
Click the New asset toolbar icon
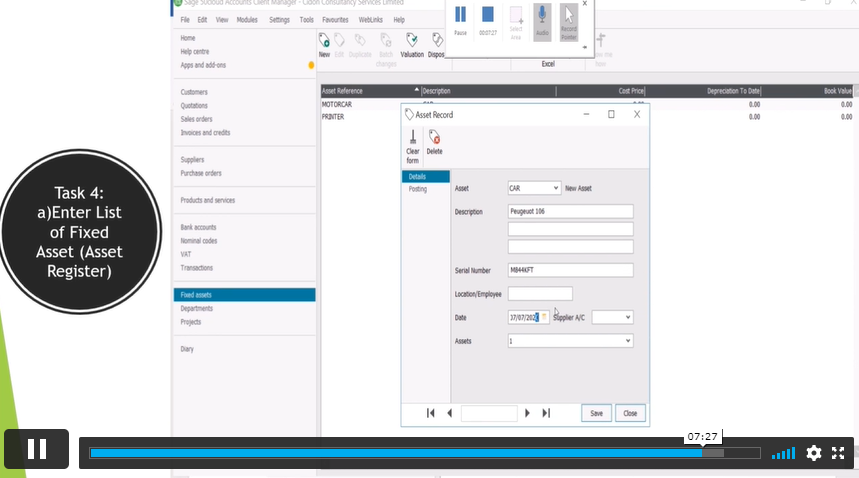coord(324,45)
